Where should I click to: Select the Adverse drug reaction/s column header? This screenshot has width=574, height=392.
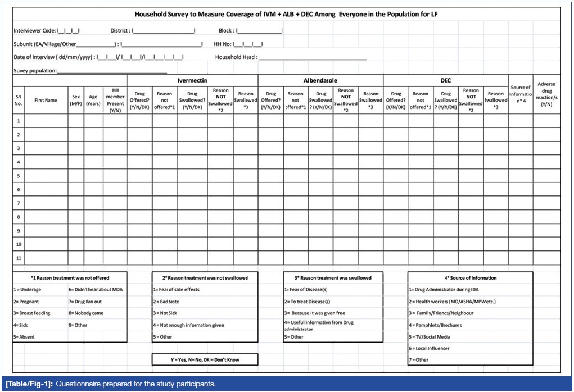pyautogui.click(x=546, y=94)
